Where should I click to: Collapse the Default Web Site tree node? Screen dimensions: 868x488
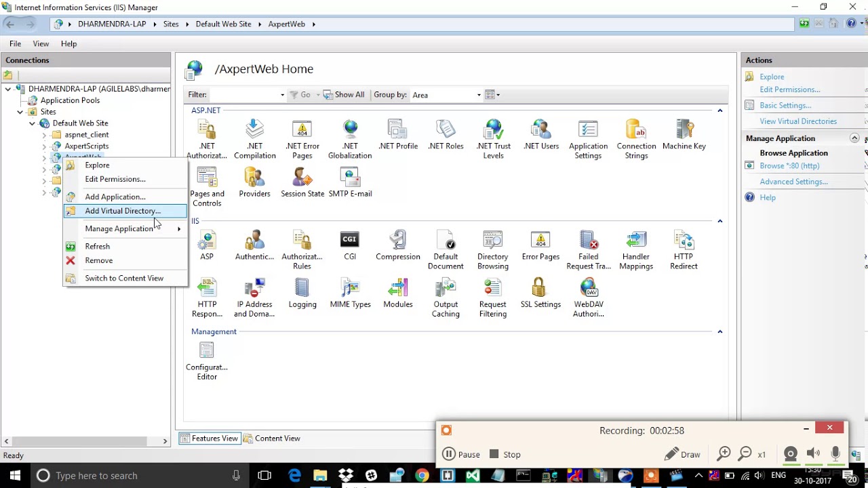(x=32, y=123)
